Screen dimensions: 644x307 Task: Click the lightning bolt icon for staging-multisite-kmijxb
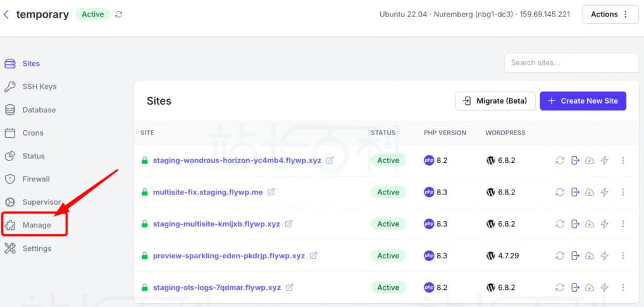(x=604, y=224)
